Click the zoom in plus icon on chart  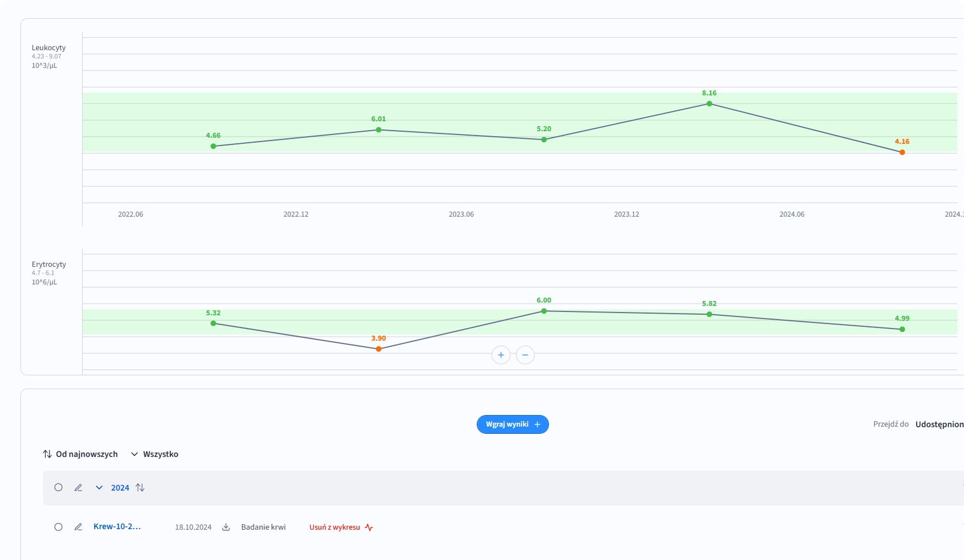click(500, 355)
